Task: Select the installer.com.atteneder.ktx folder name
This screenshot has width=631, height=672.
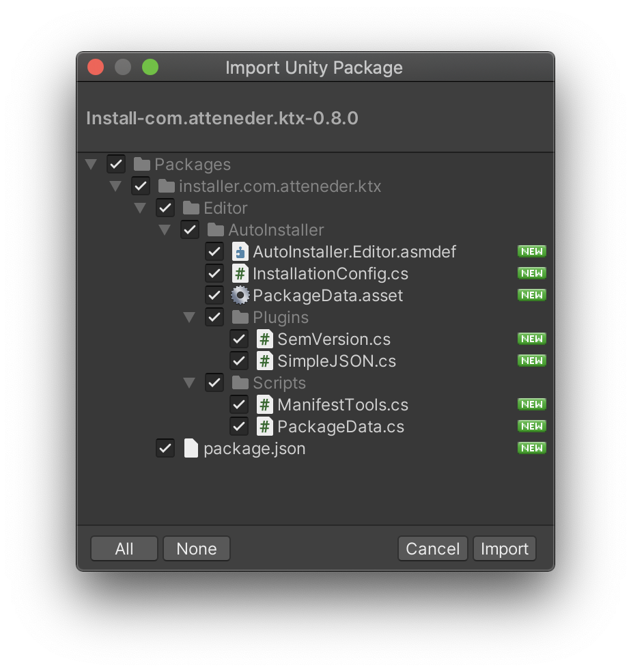Action: [279, 186]
